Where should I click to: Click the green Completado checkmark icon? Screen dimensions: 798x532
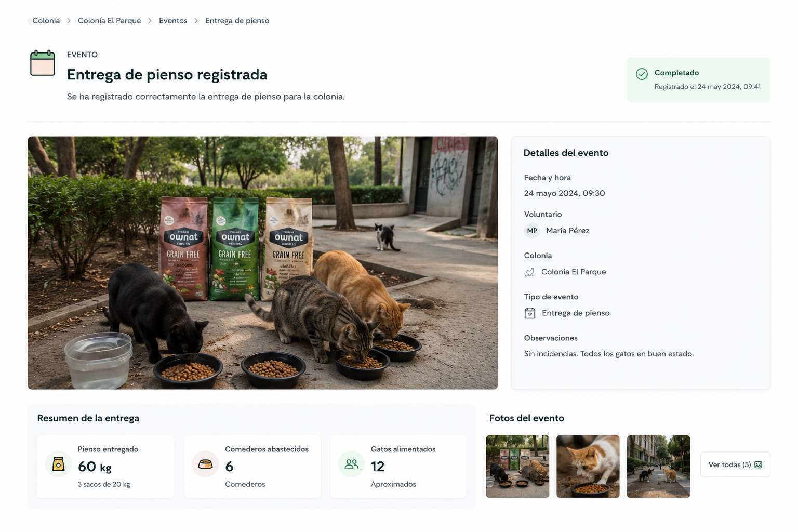pyautogui.click(x=642, y=74)
